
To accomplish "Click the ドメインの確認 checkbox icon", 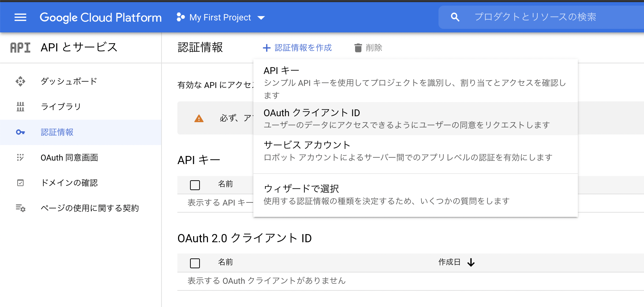I will click(x=20, y=183).
